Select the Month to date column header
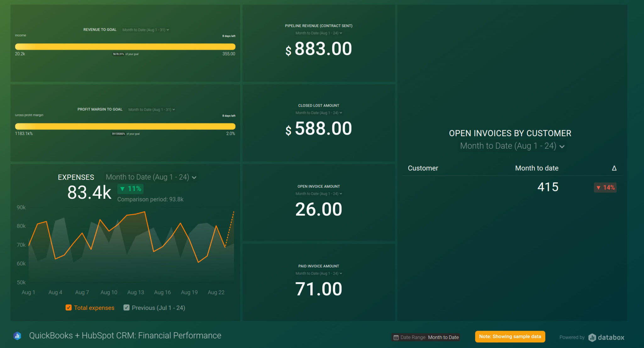The height and width of the screenshot is (348, 644). (x=536, y=168)
